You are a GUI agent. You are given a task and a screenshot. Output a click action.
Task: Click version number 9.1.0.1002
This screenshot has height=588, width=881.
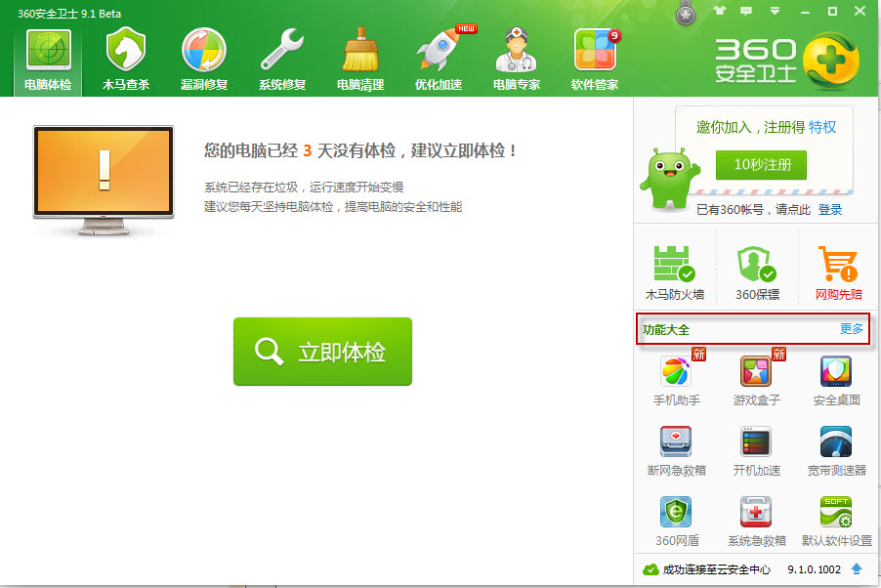[x=815, y=569]
